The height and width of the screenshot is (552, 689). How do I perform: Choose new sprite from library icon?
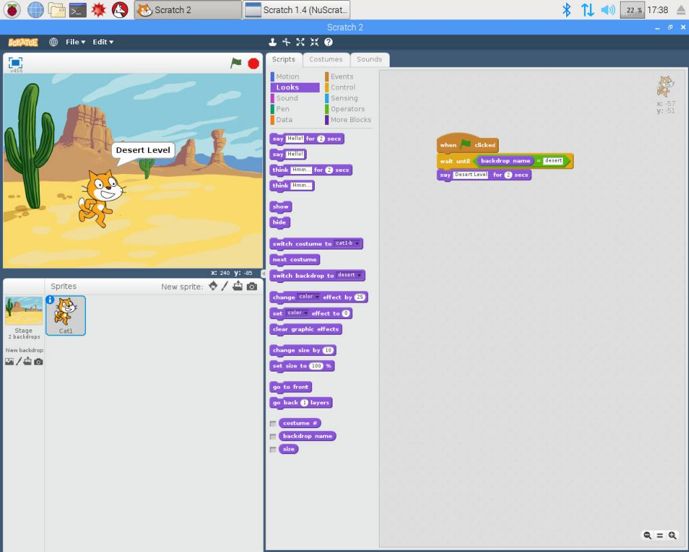[x=213, y=286]
